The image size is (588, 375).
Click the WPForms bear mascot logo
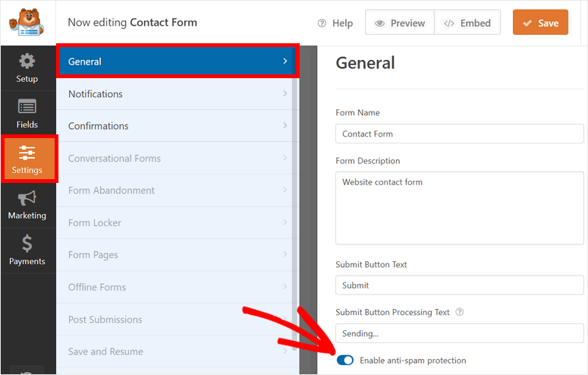tap(27, 23)
